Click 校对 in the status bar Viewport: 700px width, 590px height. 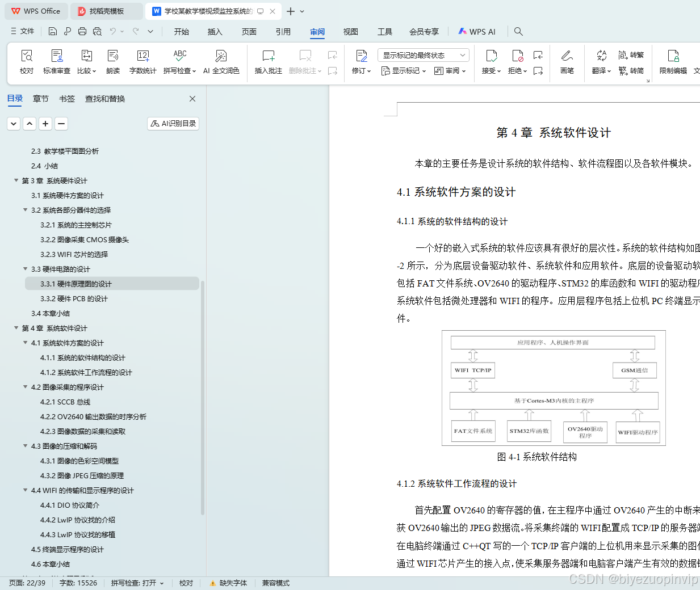coord(186,583)
